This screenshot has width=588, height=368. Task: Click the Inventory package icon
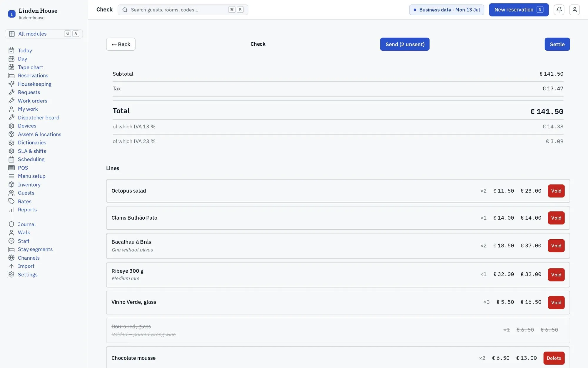click(x=11, y=185)
